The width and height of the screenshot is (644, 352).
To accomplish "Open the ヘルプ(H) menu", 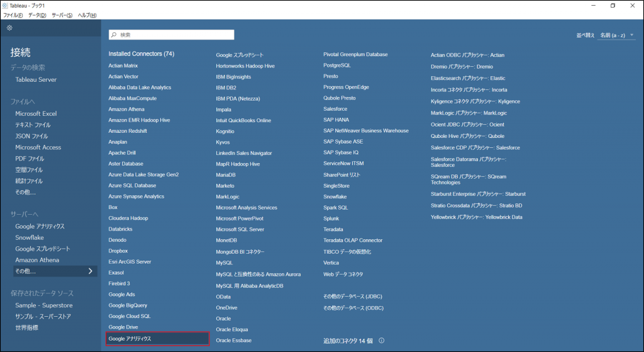I will [87, 15].
